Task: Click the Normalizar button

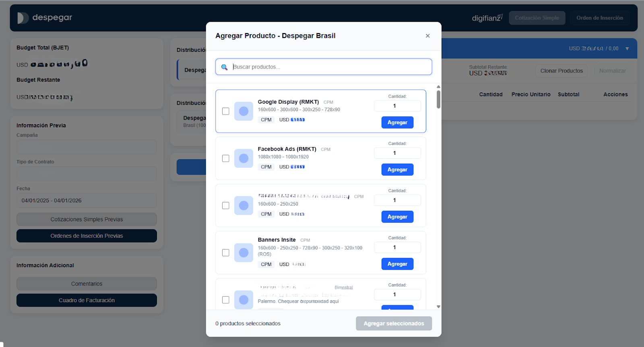Action: click(612, 71)
